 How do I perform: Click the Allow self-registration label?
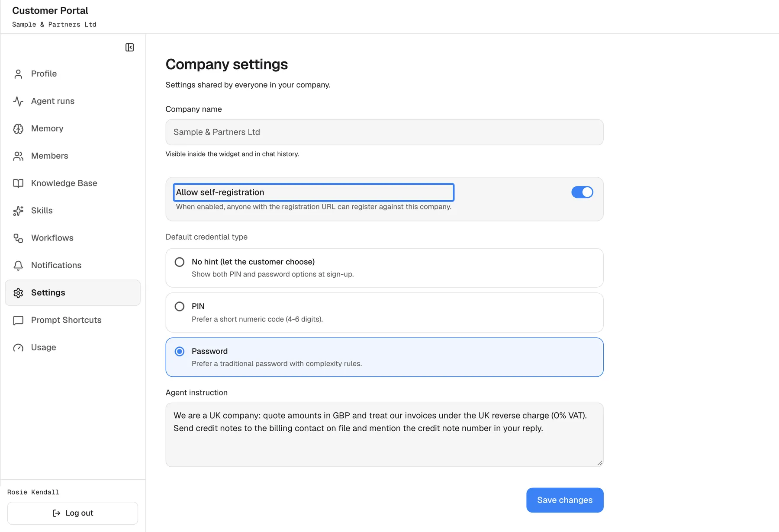[220, 192]
